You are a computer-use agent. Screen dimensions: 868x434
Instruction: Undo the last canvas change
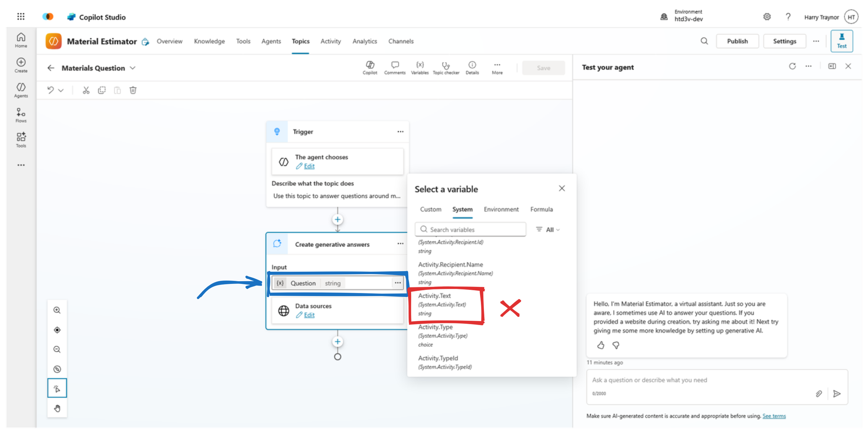(x=51, y=90)
